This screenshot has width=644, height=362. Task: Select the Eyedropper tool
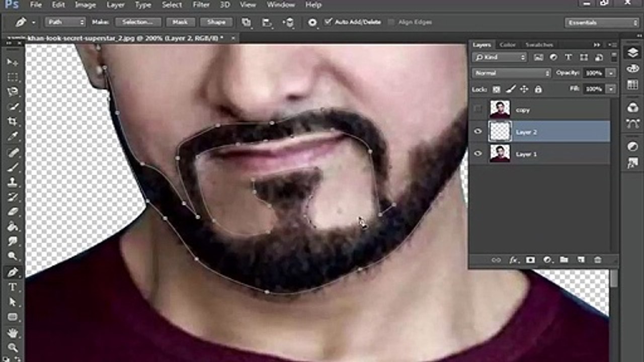point(13,137)
